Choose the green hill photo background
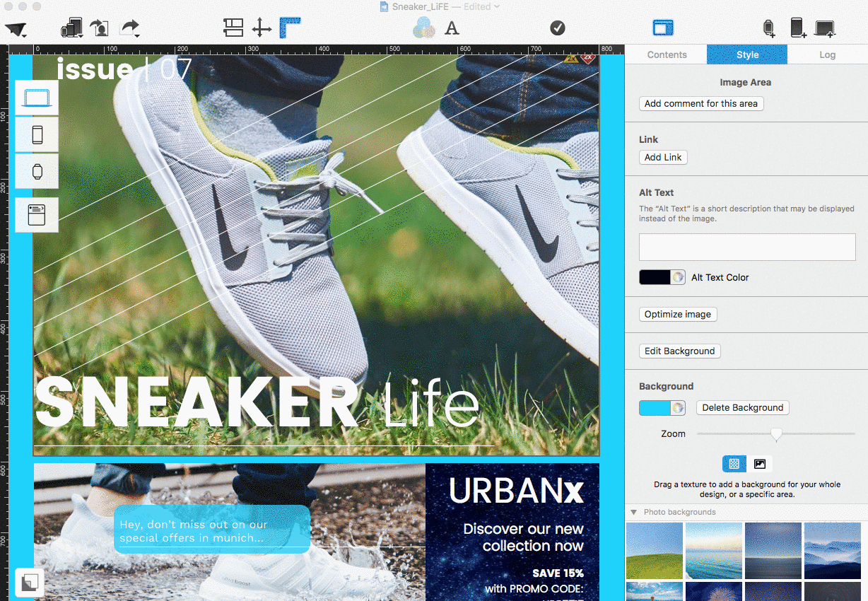This screenshot has height=601, width=868. click(655, 550)
